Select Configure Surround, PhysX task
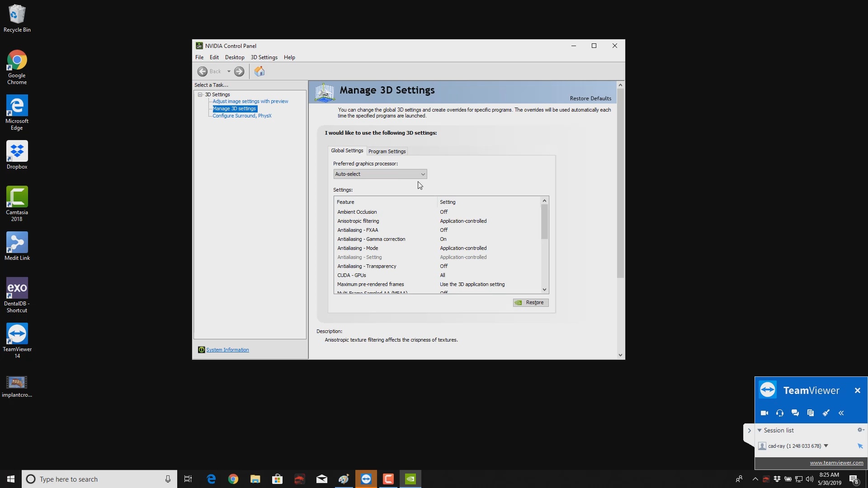This screenshot has height=488, width=868. click(x=242, y=116)
